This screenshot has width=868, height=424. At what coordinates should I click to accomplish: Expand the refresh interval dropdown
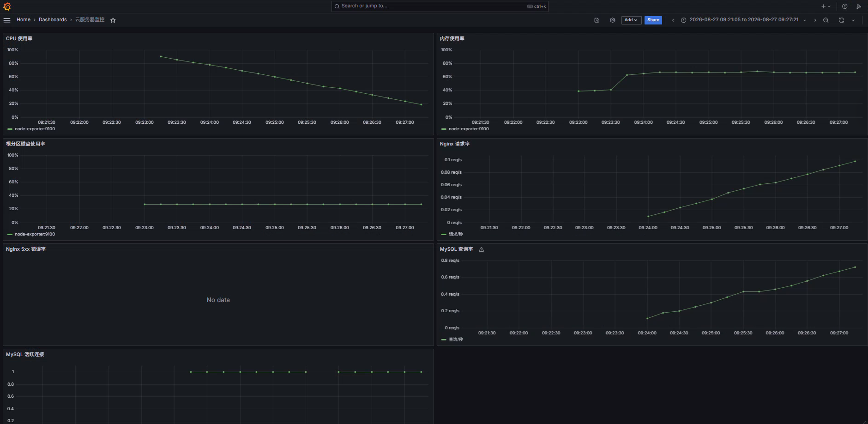853,20
